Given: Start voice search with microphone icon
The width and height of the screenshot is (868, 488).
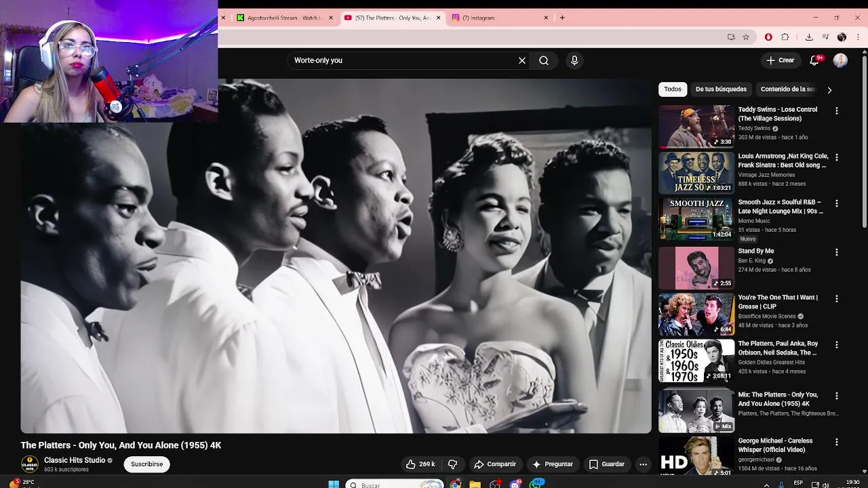Looking at the screenshot, I should [574, 60].
